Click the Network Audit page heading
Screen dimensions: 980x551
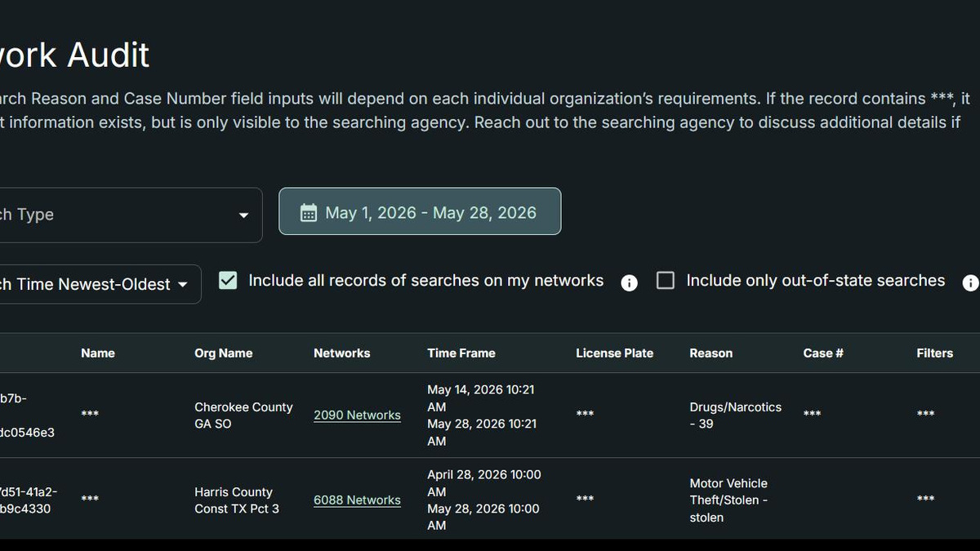pos(75,55)
